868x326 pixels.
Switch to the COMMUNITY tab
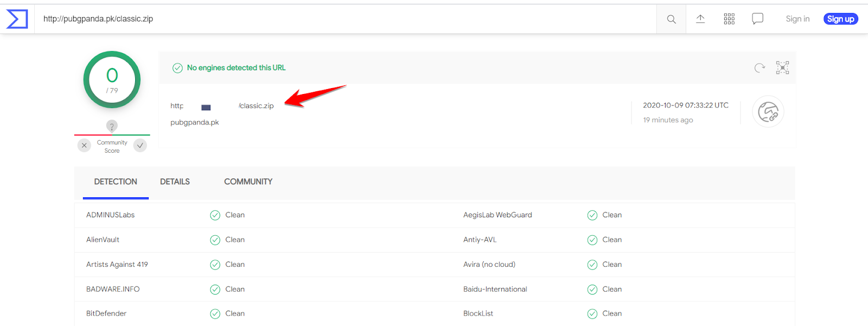tap(248, 182)
